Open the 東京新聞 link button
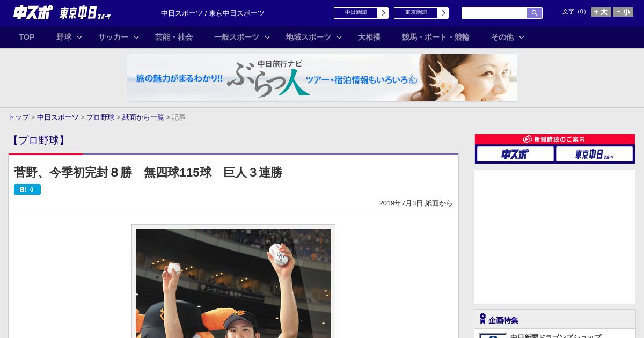The width and height of the screenshot is (644, 338). click(416, 13)
